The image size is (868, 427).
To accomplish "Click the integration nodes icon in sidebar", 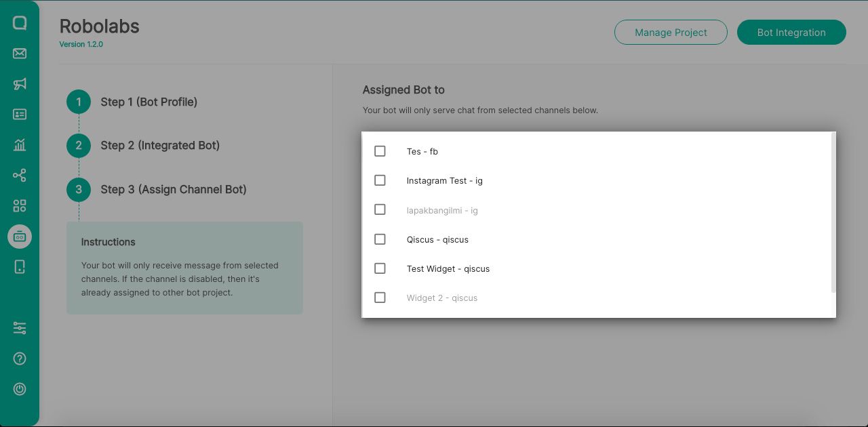I will pyautogui.click(x=20, y=176).
